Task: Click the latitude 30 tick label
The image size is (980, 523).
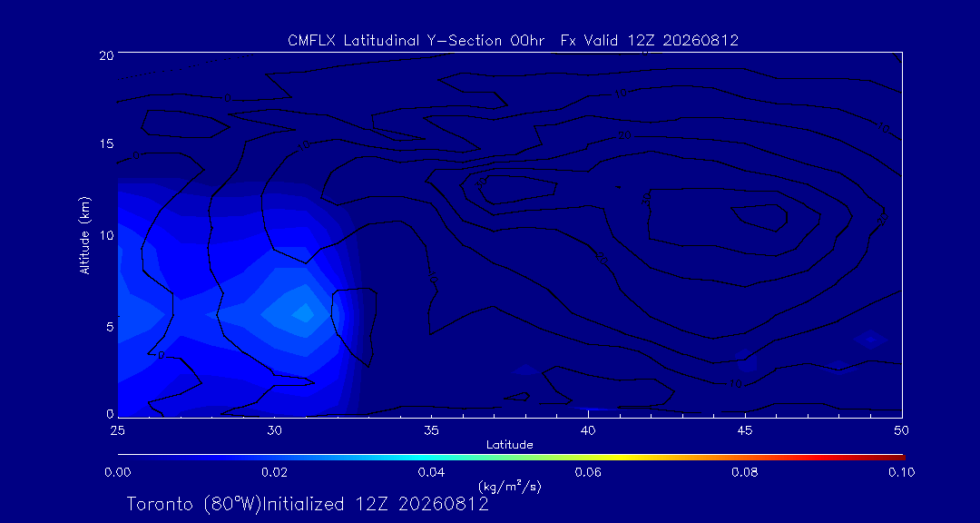Action: (274, 430)
